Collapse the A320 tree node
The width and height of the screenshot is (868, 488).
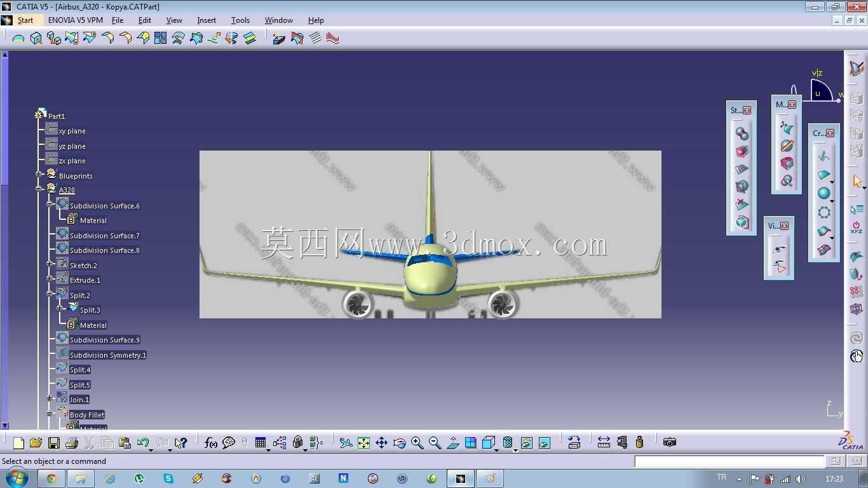pyautogui.click(x=39, y=189)
